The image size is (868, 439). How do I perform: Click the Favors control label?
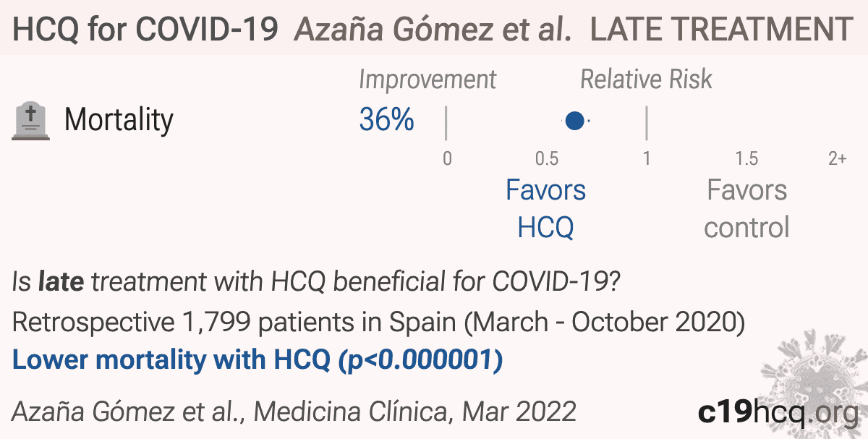(746, 209)
